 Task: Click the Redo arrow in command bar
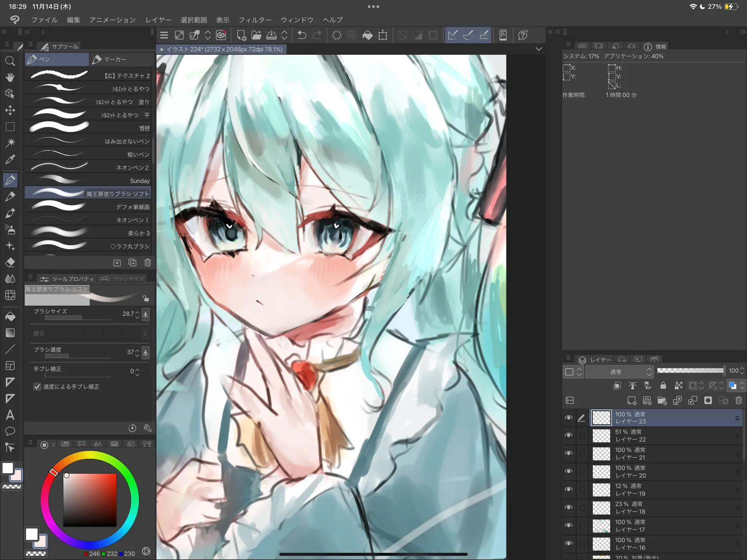(317, 35)
